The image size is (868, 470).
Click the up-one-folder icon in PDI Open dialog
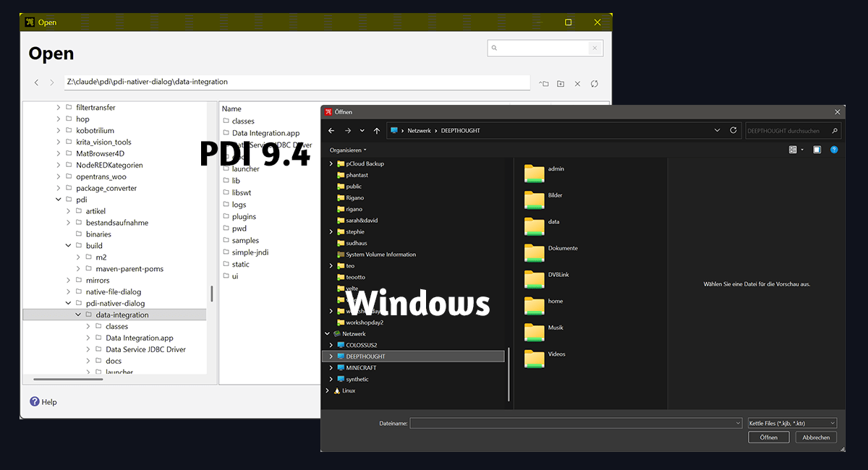pyautogui.click(x=544, y=84)
